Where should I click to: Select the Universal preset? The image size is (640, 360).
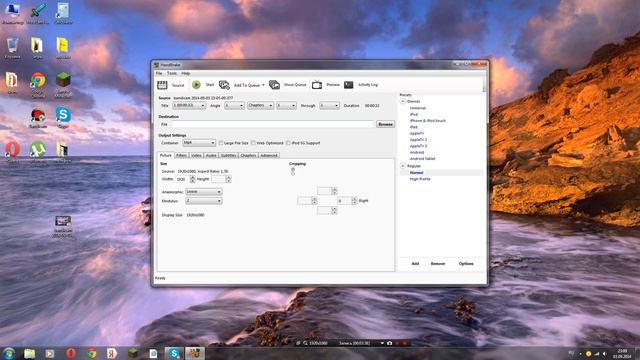pyautogui.click(x=418, y=108)
